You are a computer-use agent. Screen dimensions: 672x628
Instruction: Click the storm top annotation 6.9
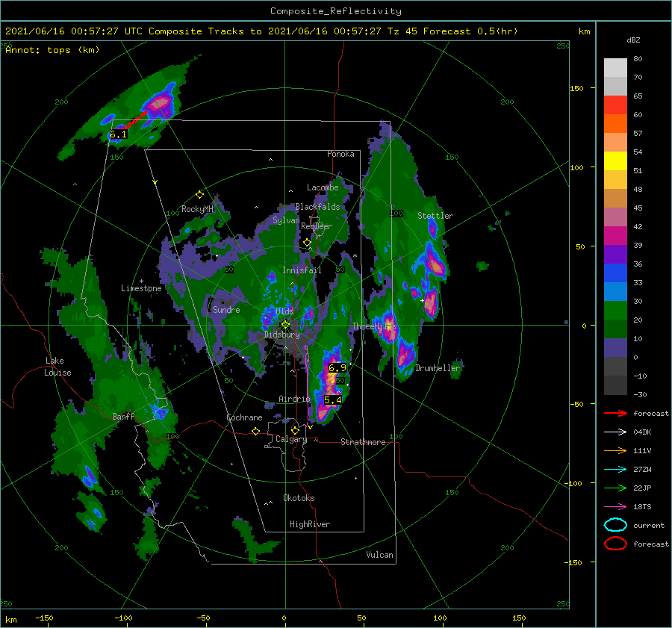click(x=337, y=368)
